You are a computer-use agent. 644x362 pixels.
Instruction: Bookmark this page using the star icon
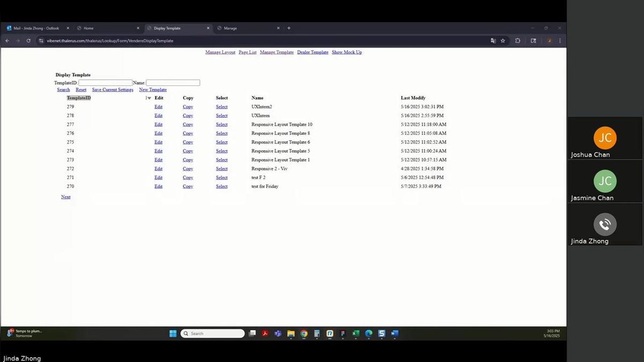tap(502, 40)
